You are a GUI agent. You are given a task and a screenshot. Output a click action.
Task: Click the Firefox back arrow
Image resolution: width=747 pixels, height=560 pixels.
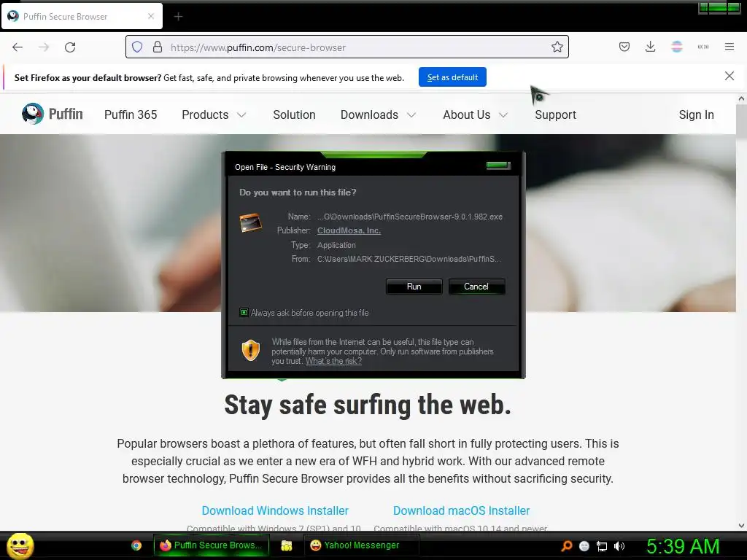(18, 47)
